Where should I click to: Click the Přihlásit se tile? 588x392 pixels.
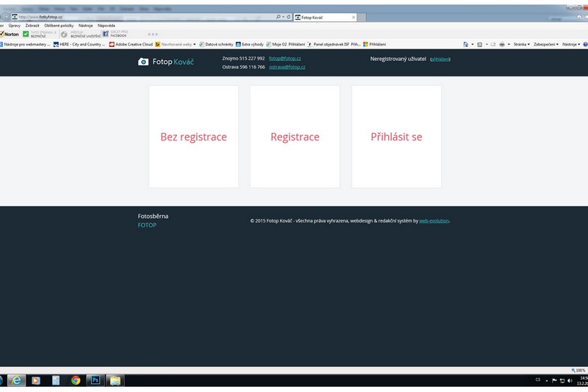[x=396, y=137]
